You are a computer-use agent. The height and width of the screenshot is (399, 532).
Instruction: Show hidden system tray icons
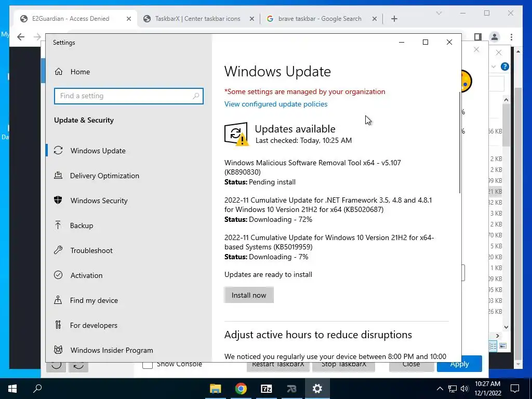tap(440, 389)
